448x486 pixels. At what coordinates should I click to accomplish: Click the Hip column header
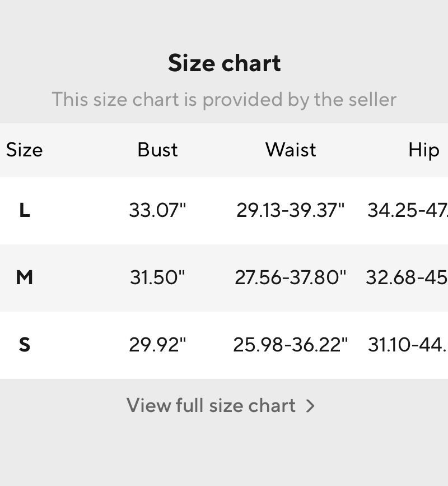click(424, 151)
